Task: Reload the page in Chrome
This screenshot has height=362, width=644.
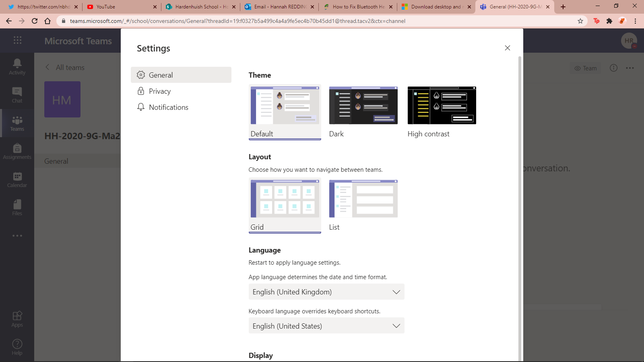Action: coord(35,21)
